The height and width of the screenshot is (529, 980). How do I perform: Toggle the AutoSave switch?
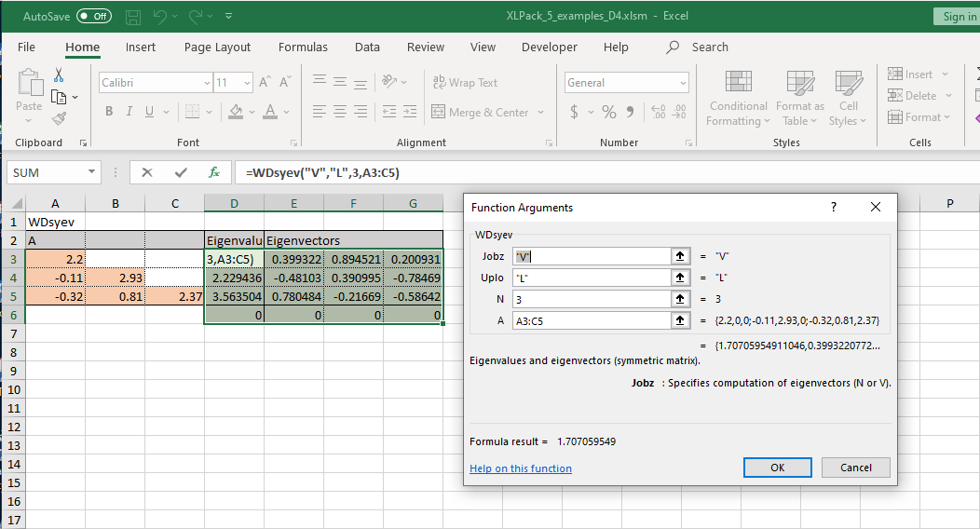pos(94,16)
